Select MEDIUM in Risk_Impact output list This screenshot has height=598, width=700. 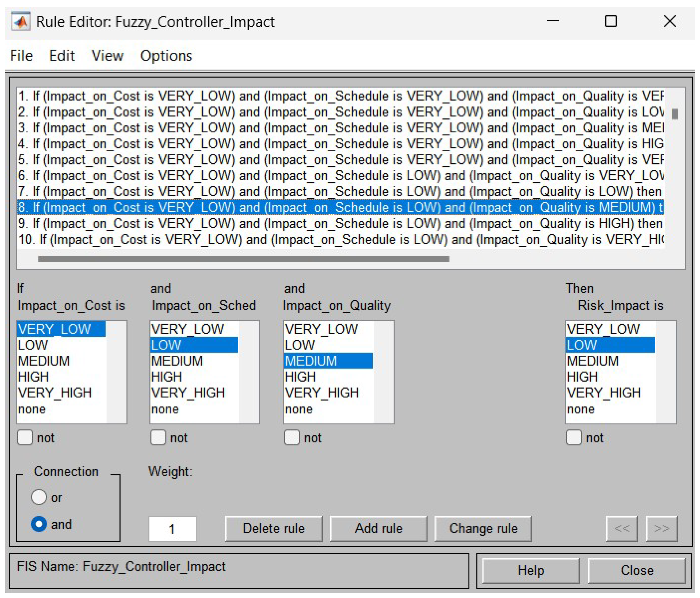click(593, 361)
